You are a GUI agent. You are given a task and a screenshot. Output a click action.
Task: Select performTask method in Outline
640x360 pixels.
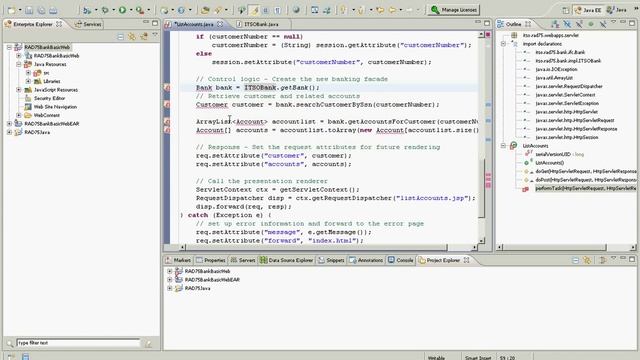(586, 189)
